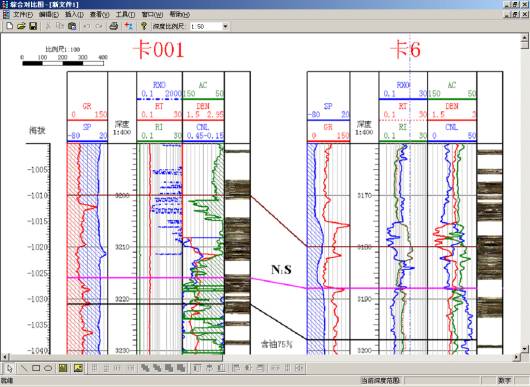Click the insert picture icon
530x387 pixels.
(78, 368)
